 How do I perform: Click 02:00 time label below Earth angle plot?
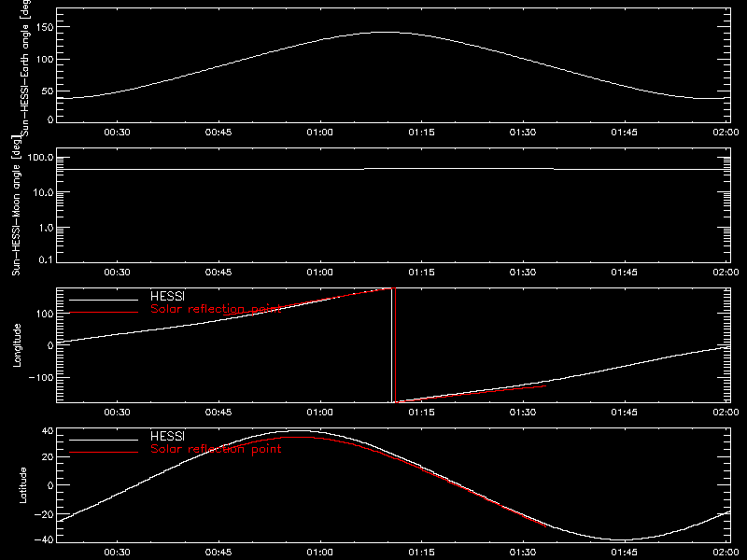tap(726, 132)
